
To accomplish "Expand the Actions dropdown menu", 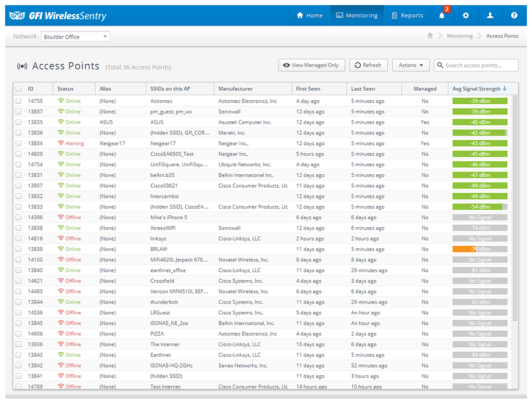I will [x=410, y=65].
